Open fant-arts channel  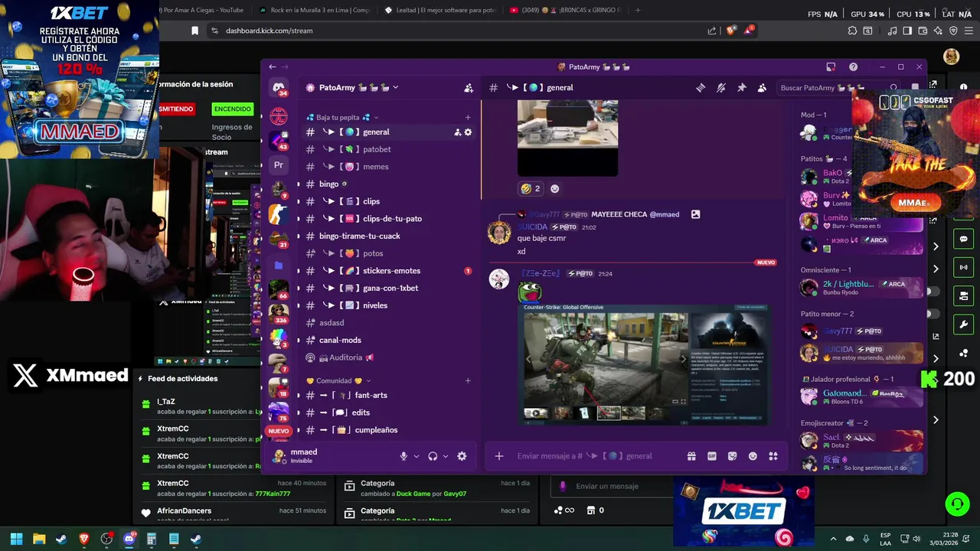pos(387,396)
